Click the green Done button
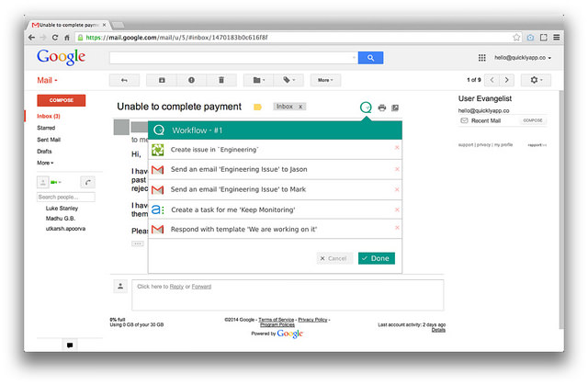588x385 pixels. point(376,258)
